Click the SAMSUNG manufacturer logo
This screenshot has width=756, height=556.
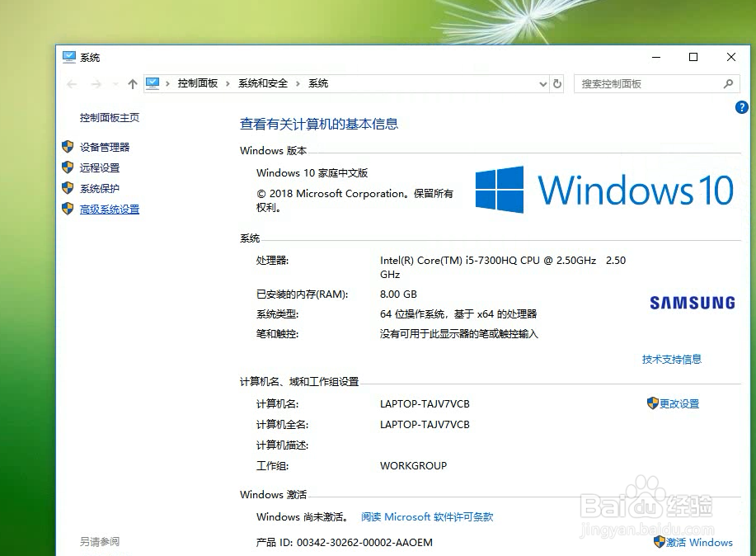click(x=693, y=303)
